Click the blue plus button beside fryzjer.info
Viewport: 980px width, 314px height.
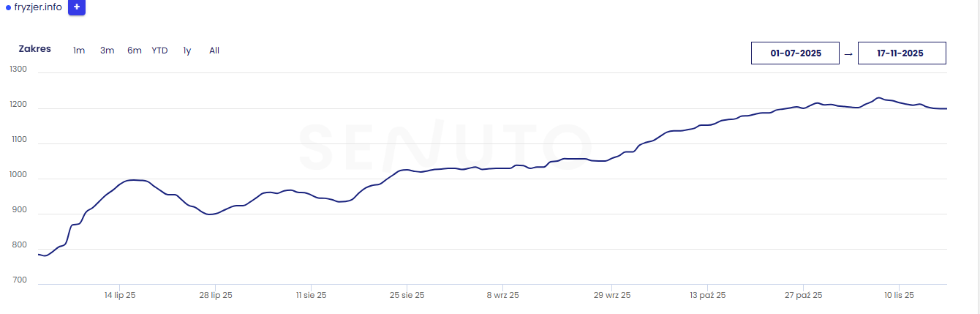[77, 7]
